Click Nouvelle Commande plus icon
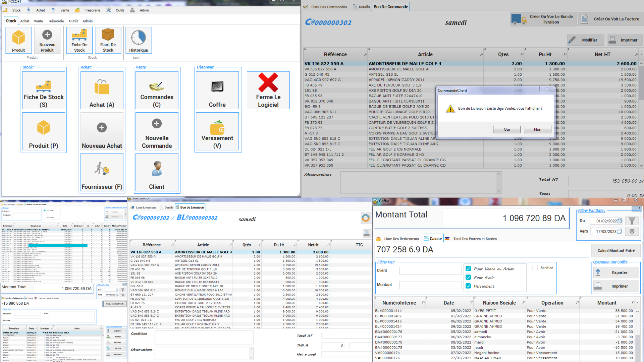This screenshot has width=644, height=362. 157,124
